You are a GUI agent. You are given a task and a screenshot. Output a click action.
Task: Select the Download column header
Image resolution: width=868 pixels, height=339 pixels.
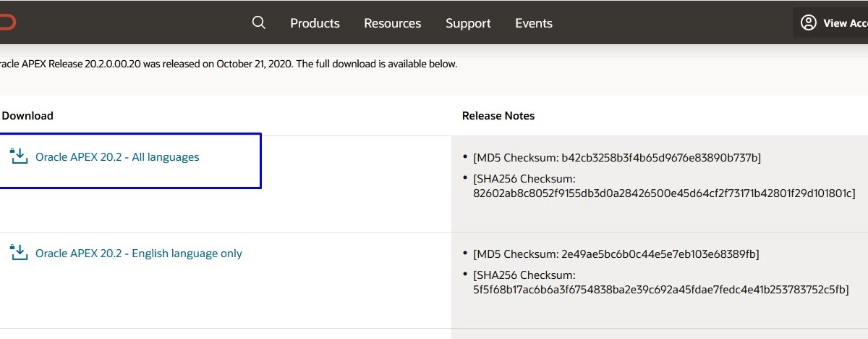27,116
